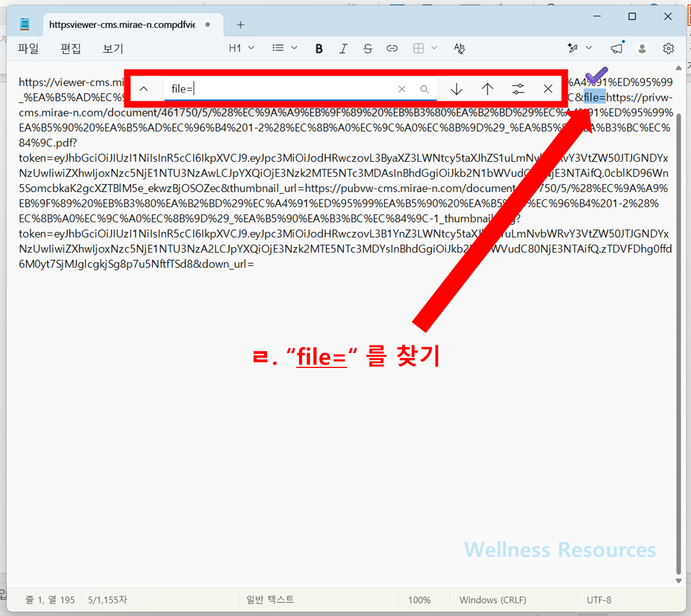Clear formatting with the Aa icon
The height and width of the screenshot is (616, 691).
point(459,49)
